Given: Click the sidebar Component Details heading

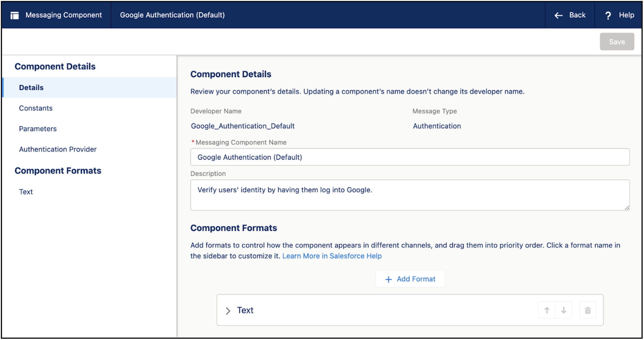Looking at the screenshot, I should coord(55,66).
